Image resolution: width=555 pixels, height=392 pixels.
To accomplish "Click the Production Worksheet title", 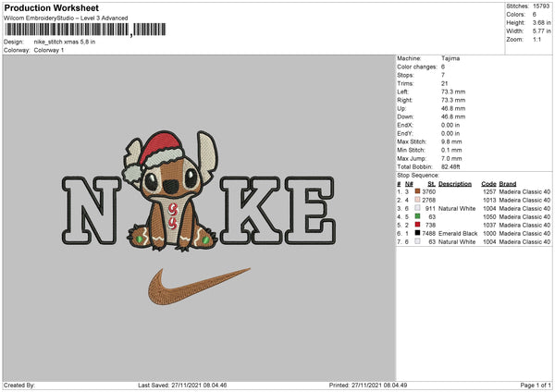I will pyautogui.click(x=51, y=7).
